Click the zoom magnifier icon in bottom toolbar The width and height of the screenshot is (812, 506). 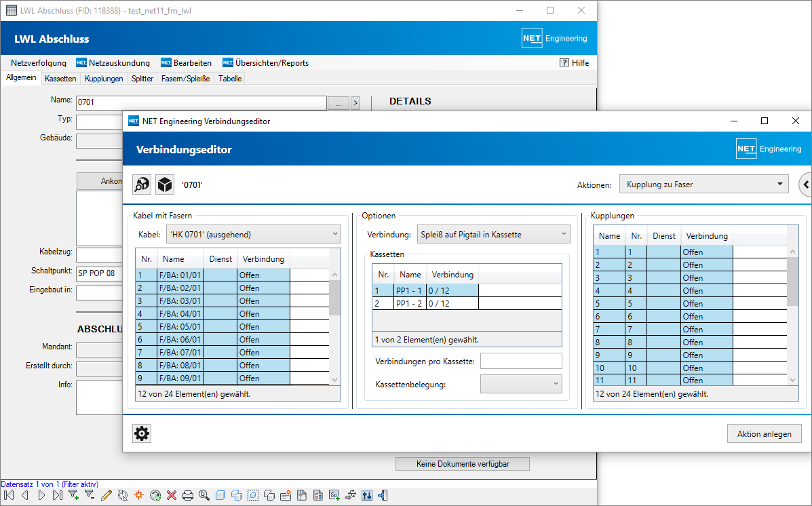point(204,495)
